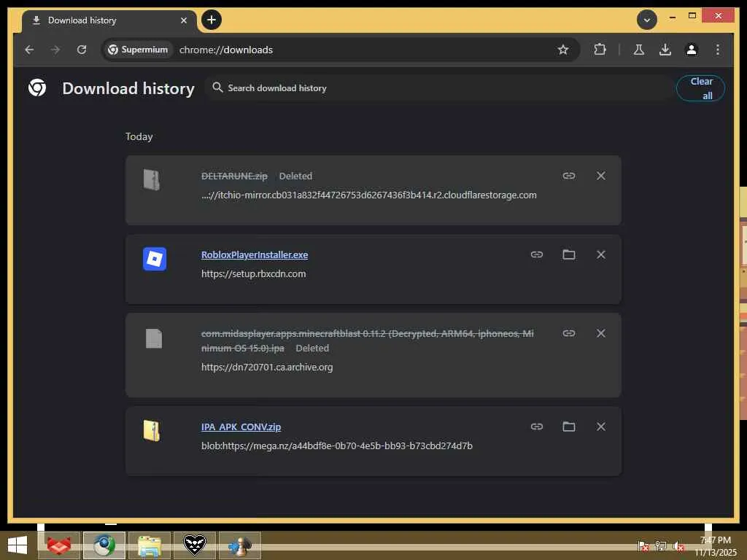Open a new tab
Viewport: 747px width, 560px height.
point(212,20)
